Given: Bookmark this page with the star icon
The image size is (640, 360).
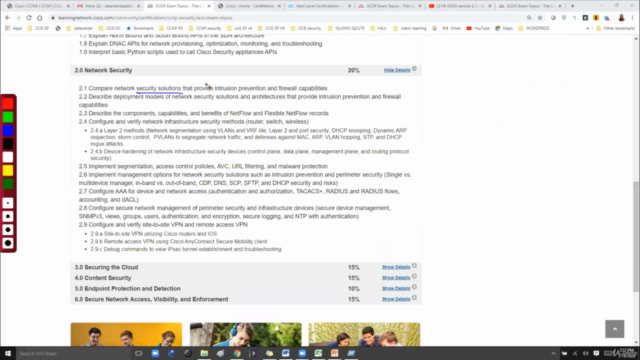Looking at the screenshot, I should tap(540, 18).
